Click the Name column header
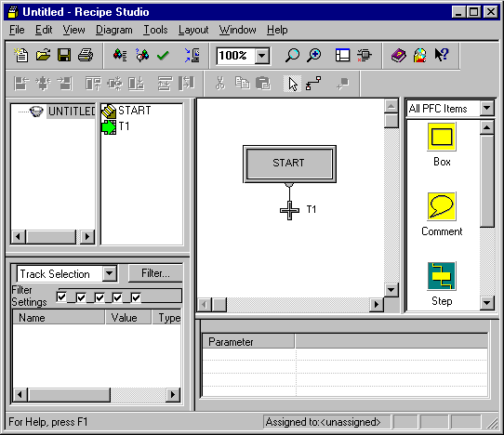Image resolution: width=504 pixels, height=435 pixels. [59, 318]
